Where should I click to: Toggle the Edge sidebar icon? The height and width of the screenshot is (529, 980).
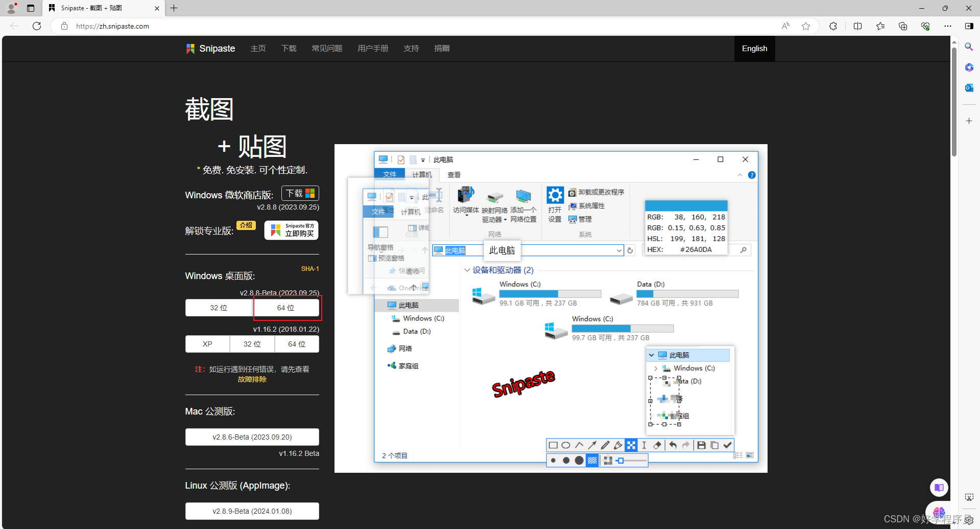[x=969, y=26]
